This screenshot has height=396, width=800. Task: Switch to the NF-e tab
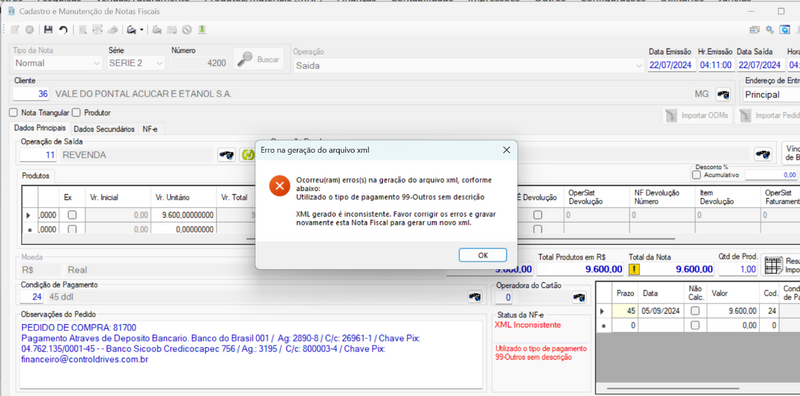coord(150,129)
